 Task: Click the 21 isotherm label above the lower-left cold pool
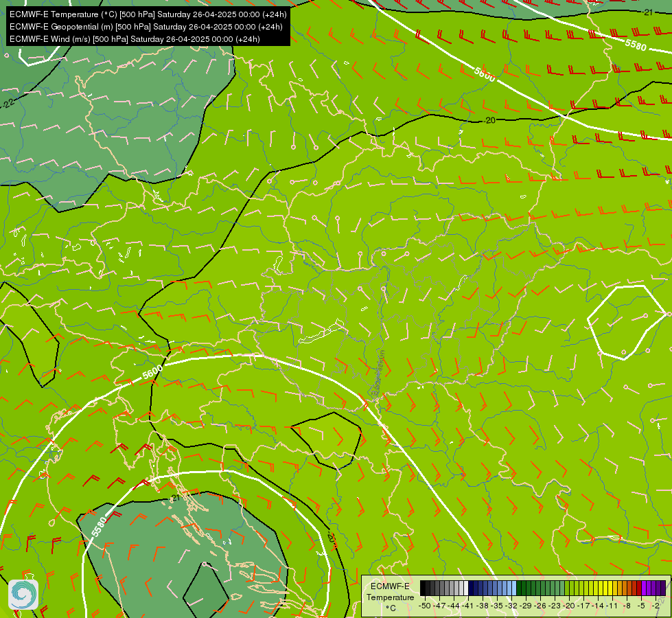coord(175,498)
